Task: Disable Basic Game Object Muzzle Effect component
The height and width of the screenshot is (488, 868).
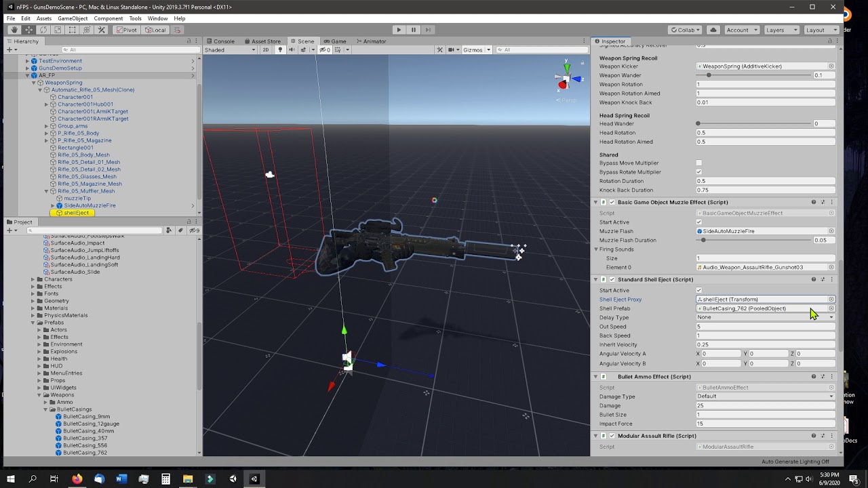Action: pos(612,202)
